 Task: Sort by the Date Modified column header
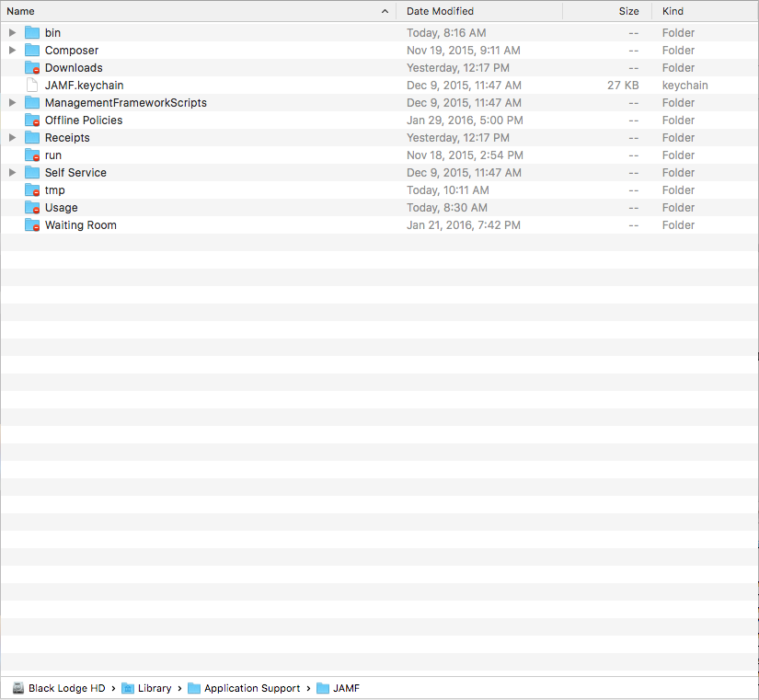click(x=440, y=11)
